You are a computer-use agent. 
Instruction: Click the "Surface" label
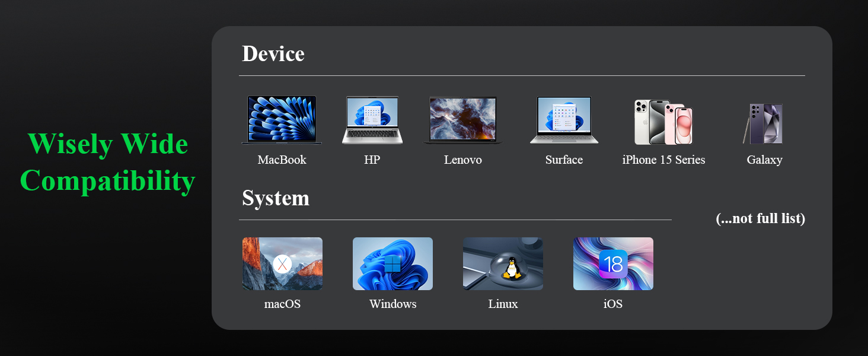pyautogui.click(x=564, y=160)
